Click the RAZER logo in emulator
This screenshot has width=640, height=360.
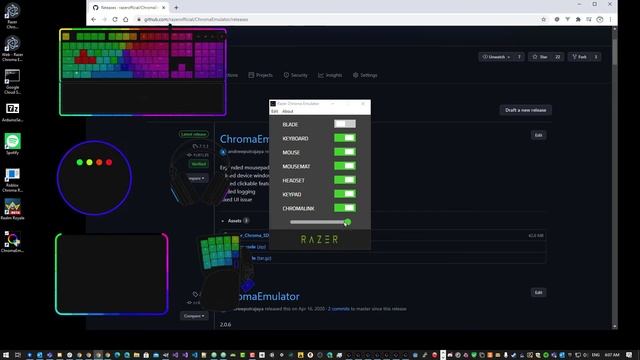320,240
